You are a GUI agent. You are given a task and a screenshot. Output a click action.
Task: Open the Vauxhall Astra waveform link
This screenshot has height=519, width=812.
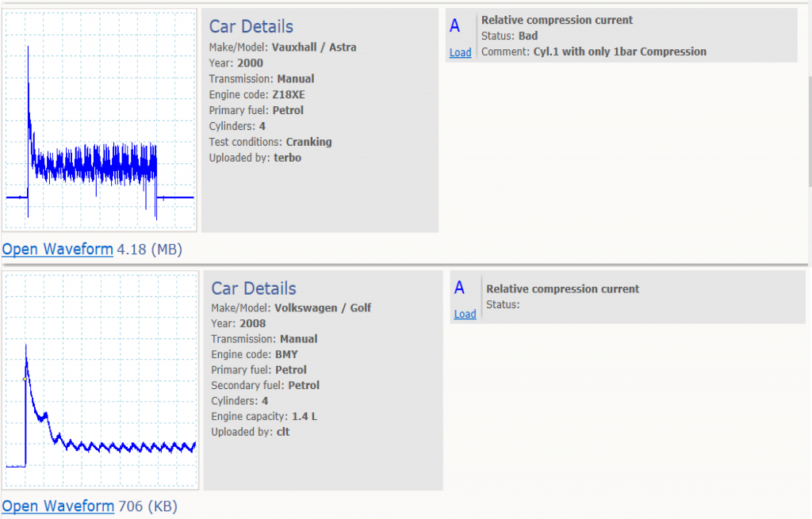[x=58, y=250]
